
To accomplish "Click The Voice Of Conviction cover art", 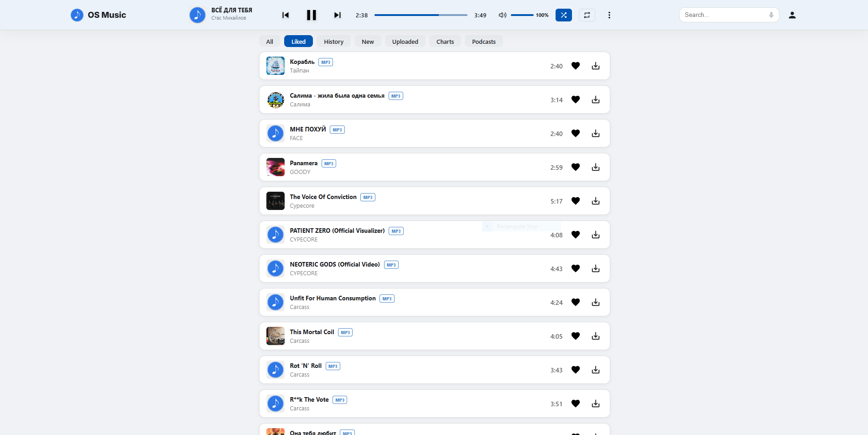I will click(275, 201).
